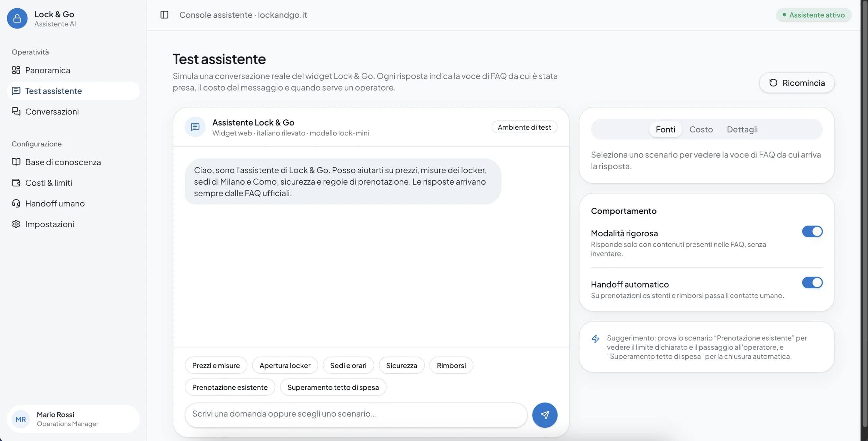This screenshot has width=868, height=441.
Task: Select Test assistente sidebar item
Action: click(73, 91)
